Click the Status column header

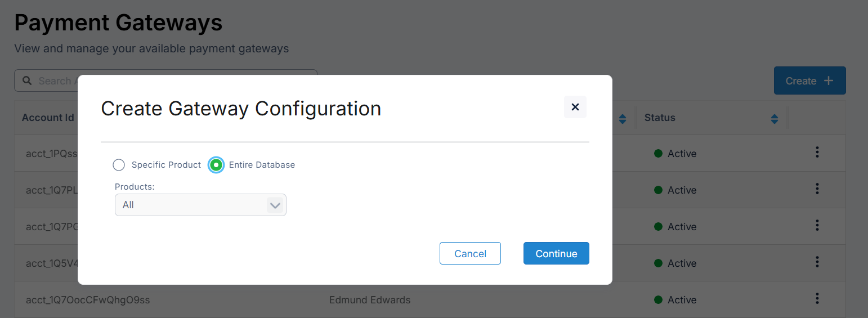(x=660, y=118)
